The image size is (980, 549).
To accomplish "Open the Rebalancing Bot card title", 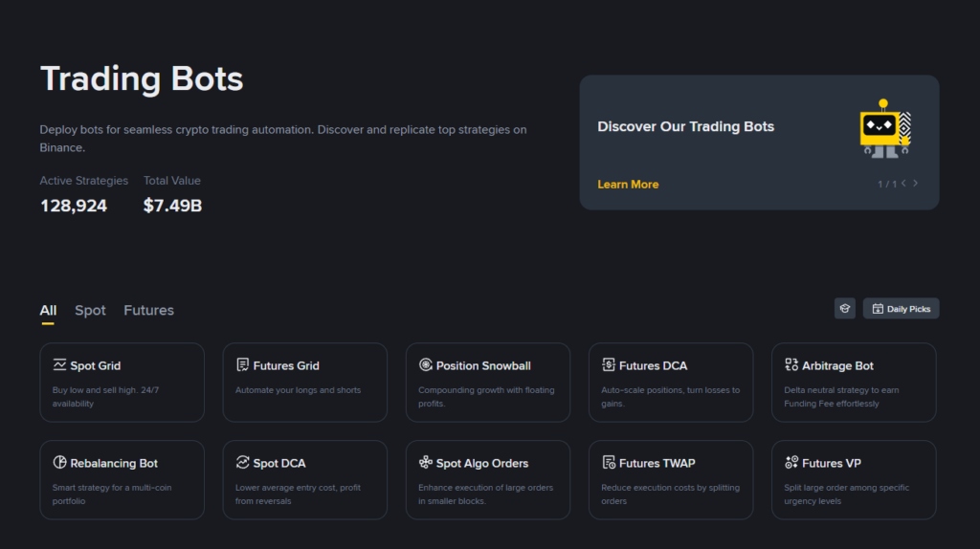I will click(114, 464).
